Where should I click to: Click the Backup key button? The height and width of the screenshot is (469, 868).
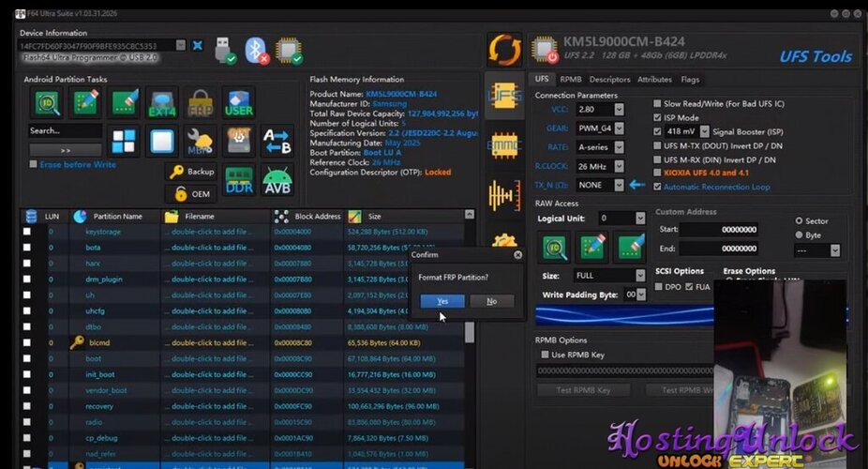coord(192,172)
